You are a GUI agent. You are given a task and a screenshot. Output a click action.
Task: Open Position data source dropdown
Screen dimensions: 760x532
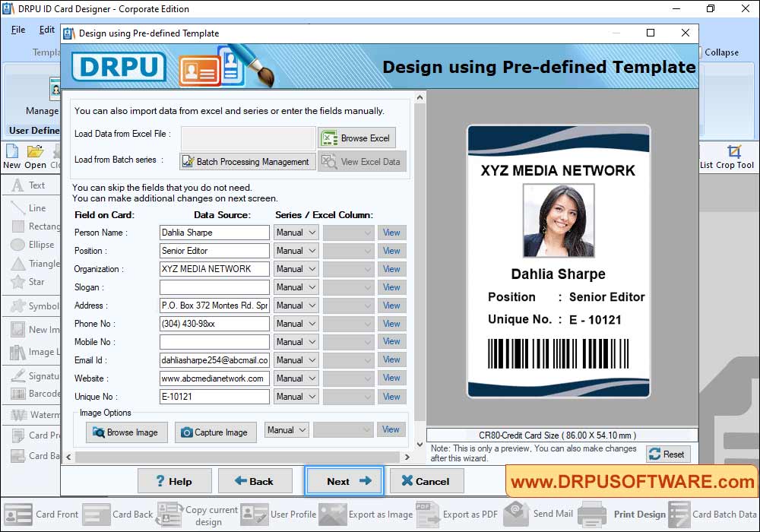(296, 251)
